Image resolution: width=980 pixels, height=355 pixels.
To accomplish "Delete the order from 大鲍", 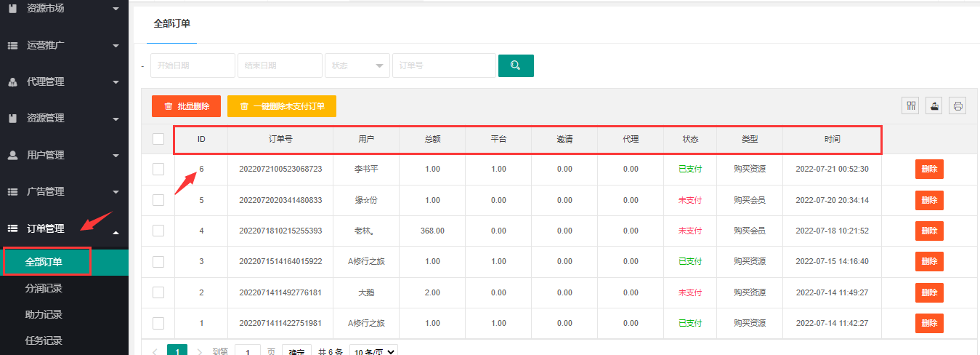I will pyautogui.click(x=929, y=292).
